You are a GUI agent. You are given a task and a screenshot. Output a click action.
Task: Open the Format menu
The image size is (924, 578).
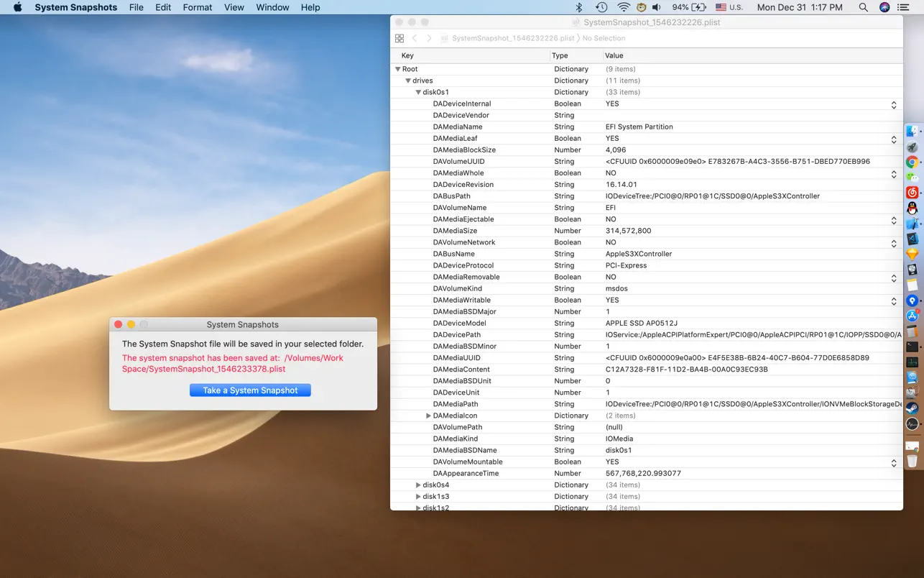pyautogui.click(x=197, y=7)
